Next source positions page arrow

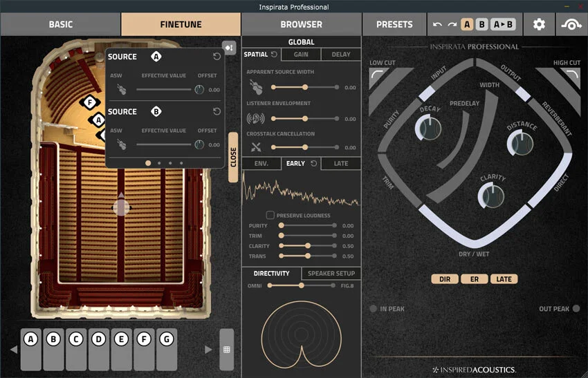[x=208, y=350]
